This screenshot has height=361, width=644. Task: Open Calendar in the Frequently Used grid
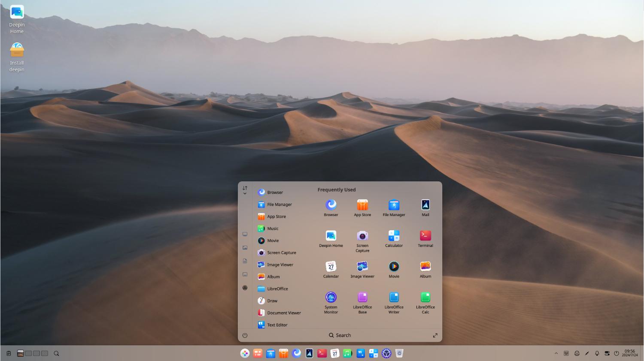coord(331,270)
